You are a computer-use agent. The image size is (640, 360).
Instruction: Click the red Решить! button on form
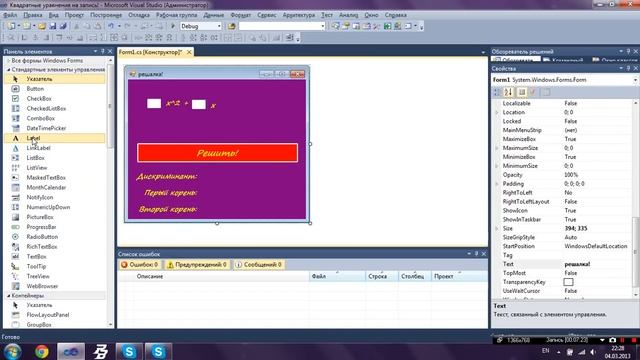pyautogui.click(x=218, y=153)
